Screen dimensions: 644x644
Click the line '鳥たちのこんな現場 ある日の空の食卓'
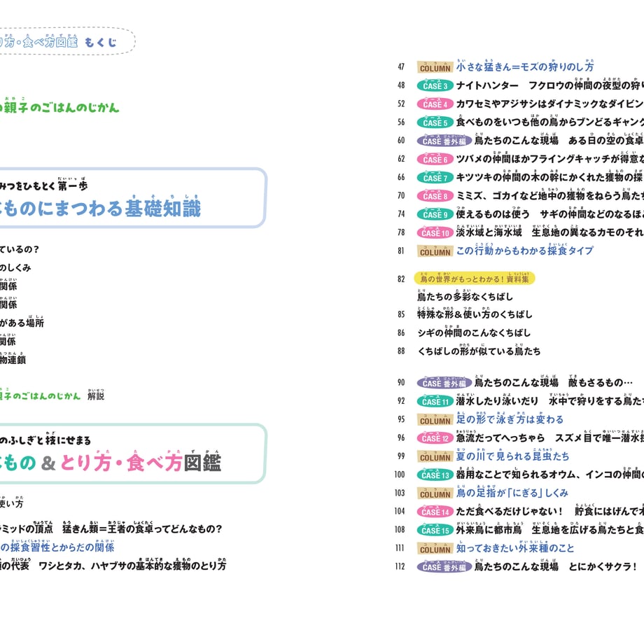[x=559, y=141]
